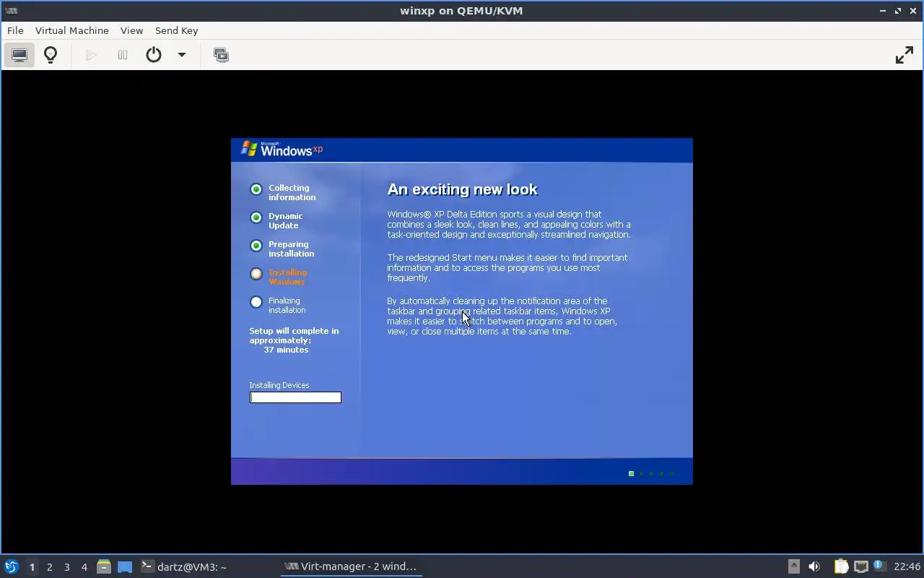
Task: Click the 'Installing Devices' label
Action: [x=279, y=385]
